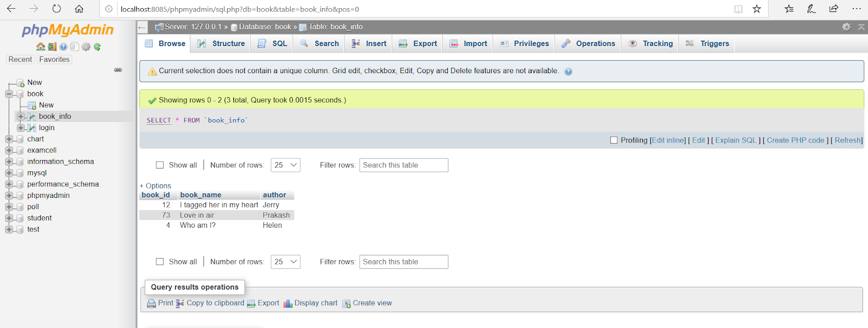Click the browser share icon
Screen dimensions: 868x328
834,9
